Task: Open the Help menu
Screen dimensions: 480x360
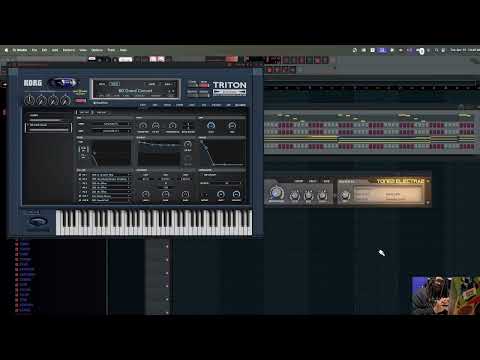Action: [x=123, y=50]
